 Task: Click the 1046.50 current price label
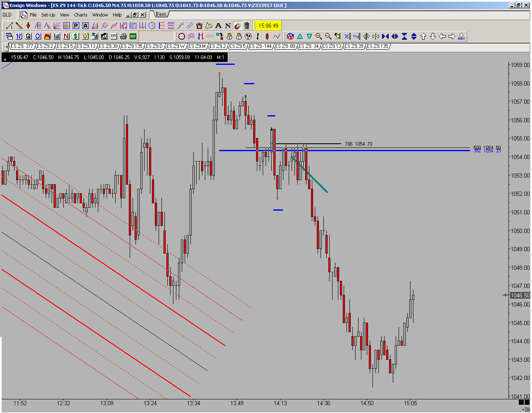click(520, 295)
